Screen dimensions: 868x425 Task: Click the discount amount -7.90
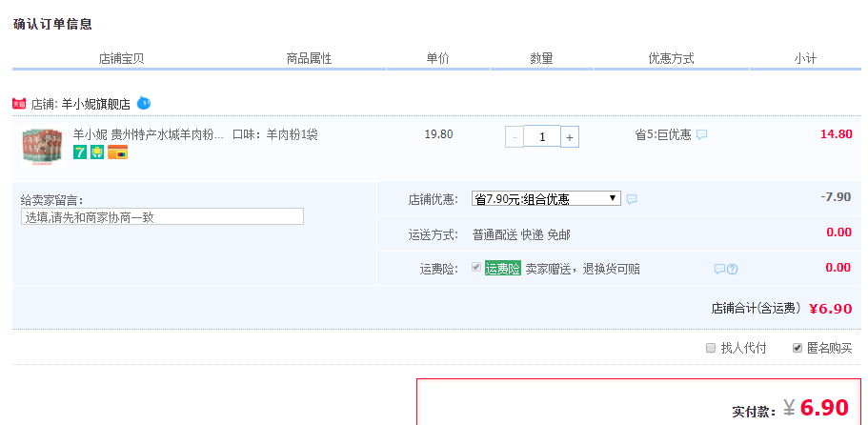(836, 197)
